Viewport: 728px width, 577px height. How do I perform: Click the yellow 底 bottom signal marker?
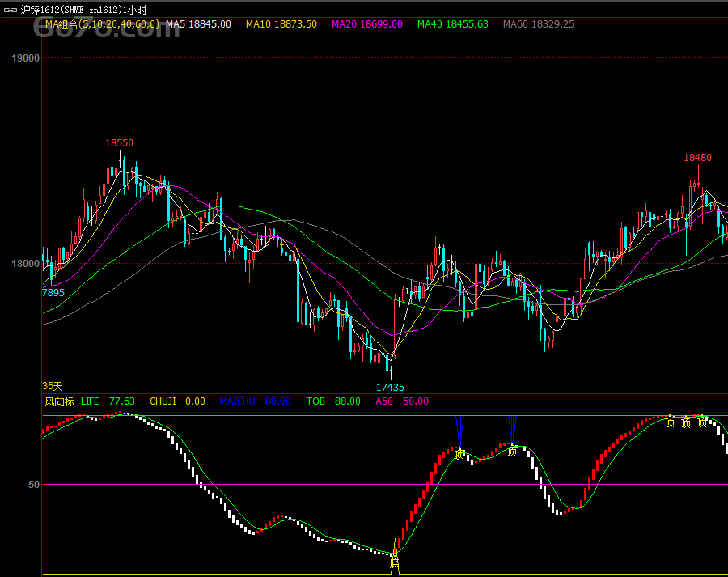pos(395,563)
